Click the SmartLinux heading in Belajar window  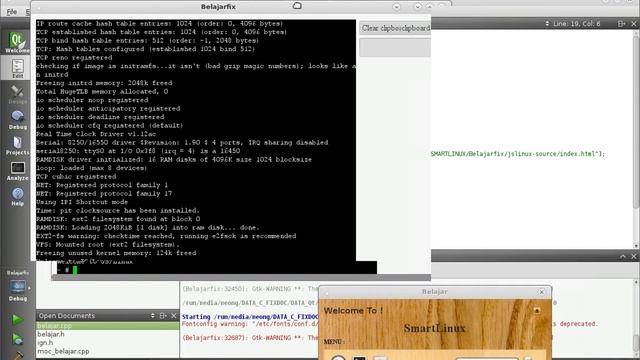434,328
